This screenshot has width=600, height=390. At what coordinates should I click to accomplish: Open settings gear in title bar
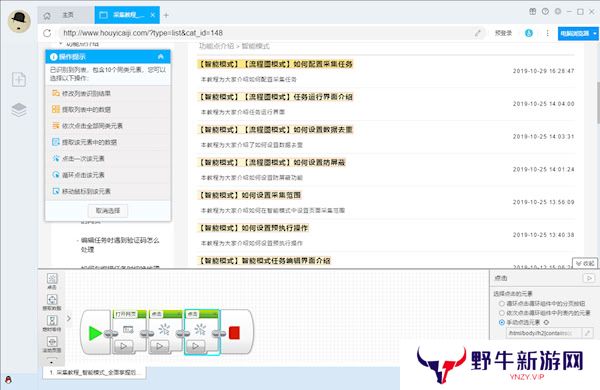tap(558, 11)
